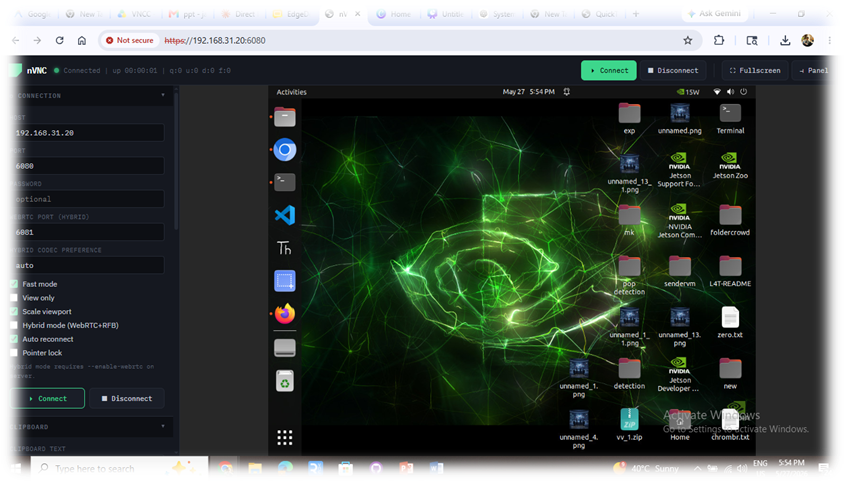This screenshot has height=482, width=845.
Task: Open the browser Extensions puzzle icon
Action: (719, 40)
